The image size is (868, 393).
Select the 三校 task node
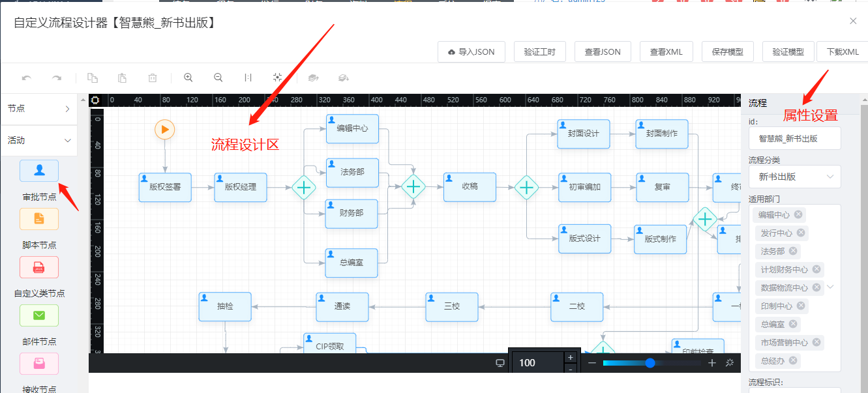pos(452,307)
